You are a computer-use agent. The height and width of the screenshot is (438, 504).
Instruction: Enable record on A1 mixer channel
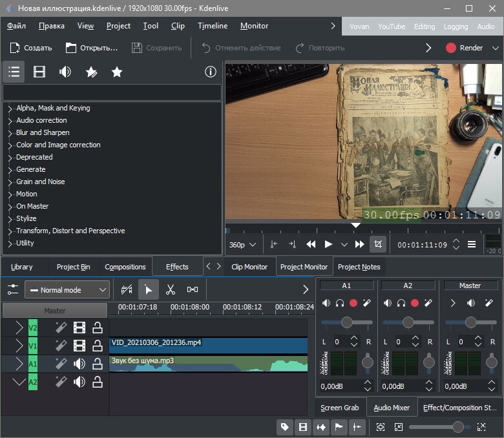353,303
